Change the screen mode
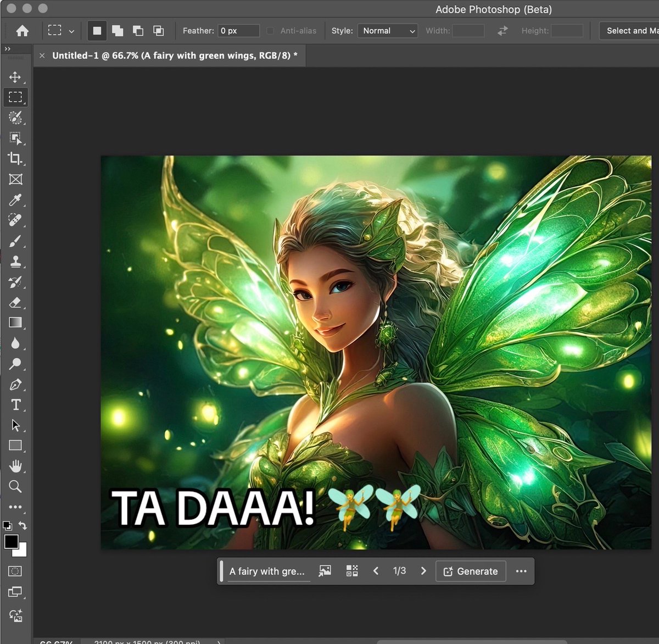The image size is (659, 644). point(15,592)
